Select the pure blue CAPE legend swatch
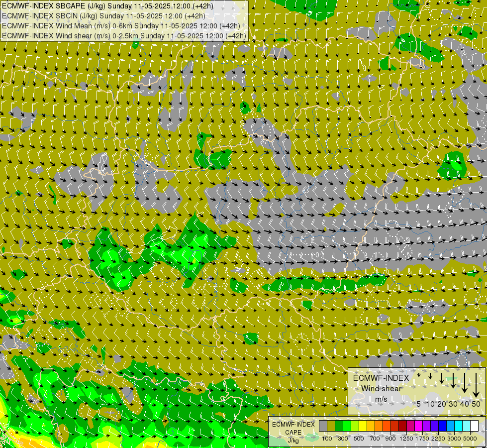 (442, 426)
